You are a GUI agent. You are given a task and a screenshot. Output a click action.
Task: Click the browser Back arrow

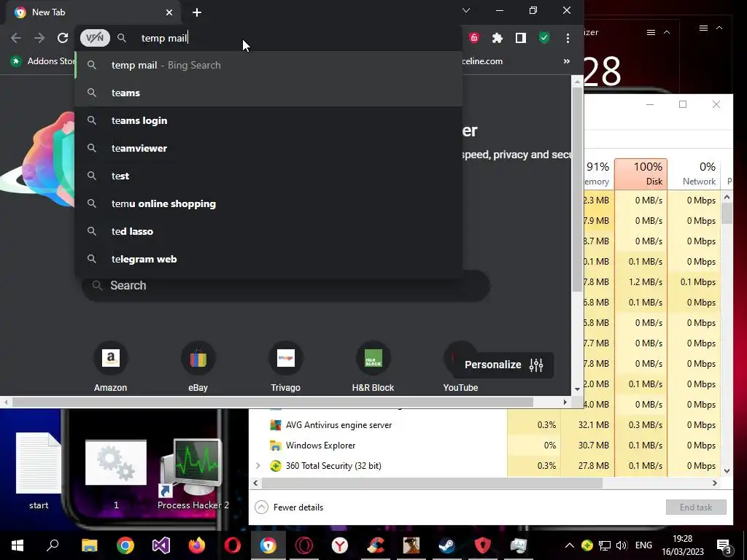[16, 38]
